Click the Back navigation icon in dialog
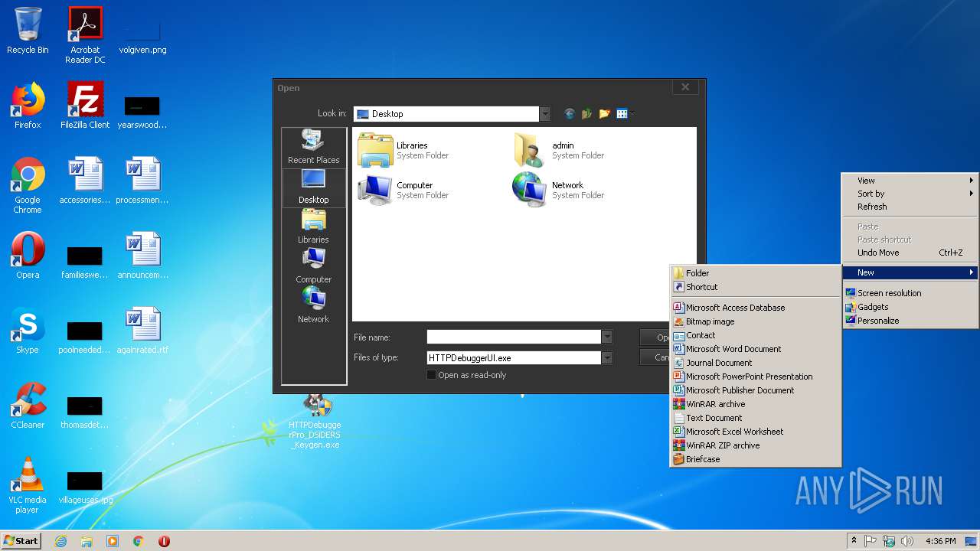980x551 pixels. tap(569, 114)
